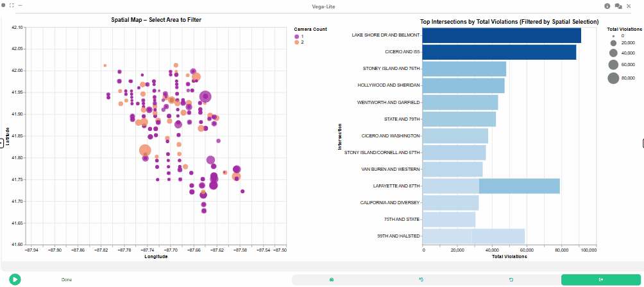
Task: Click the left edge panel handle
Action: pos(1,143)
